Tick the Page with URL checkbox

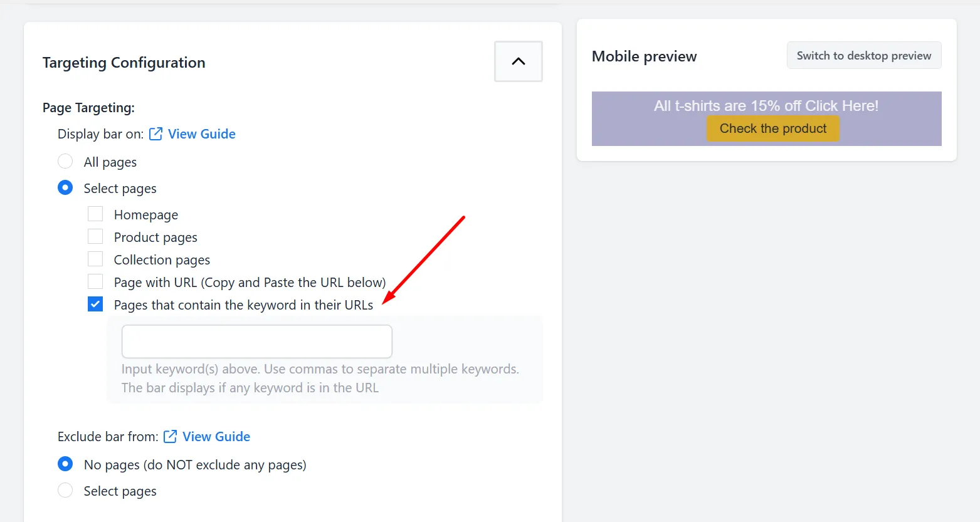(95, 282)
